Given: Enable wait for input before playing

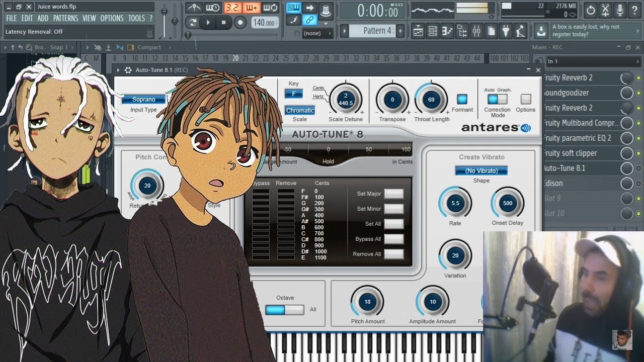Looking at the screenshot, I should pos(213,8).
